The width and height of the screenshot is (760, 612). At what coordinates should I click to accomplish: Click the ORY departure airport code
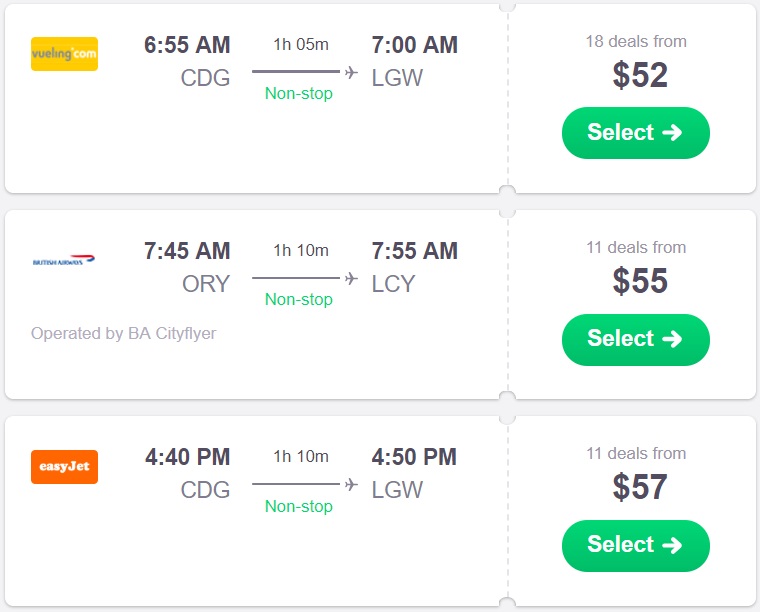(x=206, y=284)
